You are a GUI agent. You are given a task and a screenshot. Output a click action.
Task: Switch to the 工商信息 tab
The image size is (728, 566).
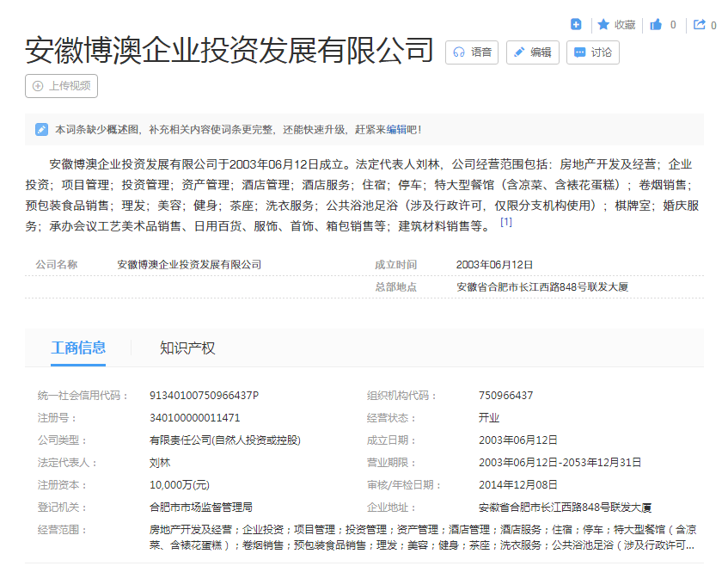[78, 348]
